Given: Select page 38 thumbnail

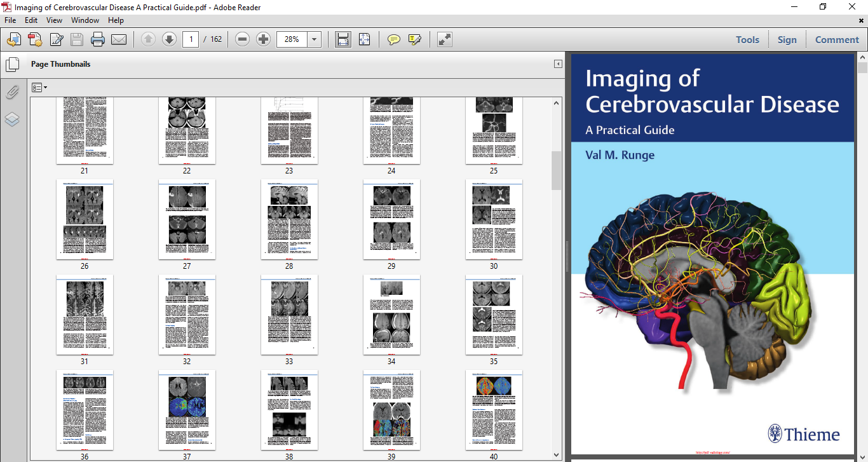Looking at the screenshot, I should pyautogui.click(x=289, y=410).
